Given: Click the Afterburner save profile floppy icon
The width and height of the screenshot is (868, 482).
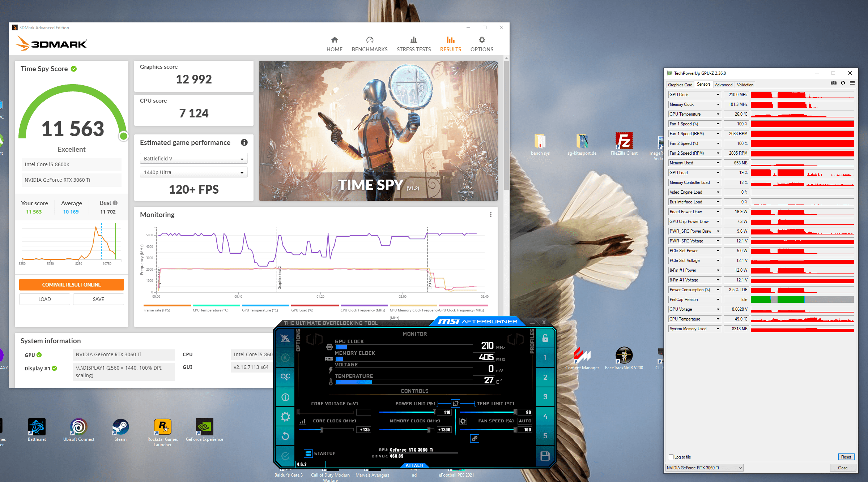Looking at the screenshot, I should click(x=545, y=456).
